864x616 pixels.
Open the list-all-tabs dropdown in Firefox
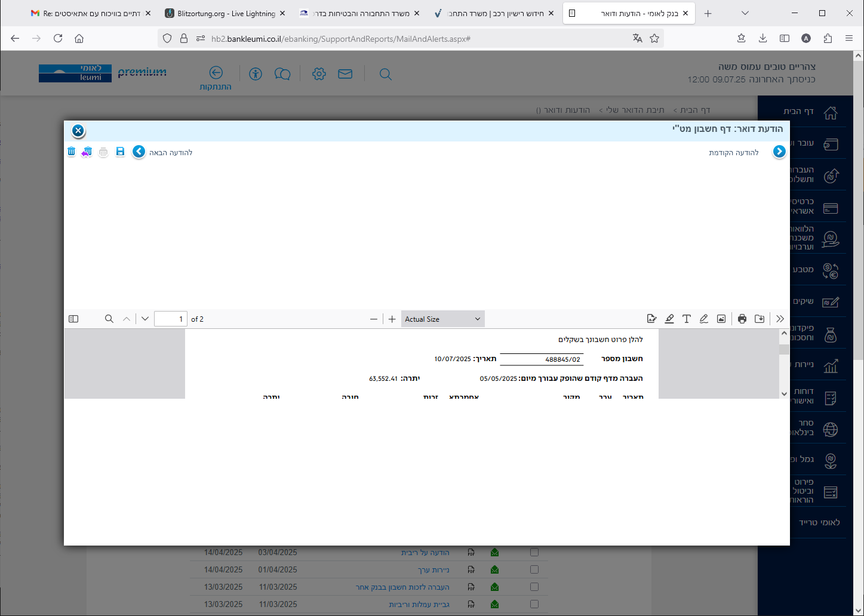pos(745,13)
